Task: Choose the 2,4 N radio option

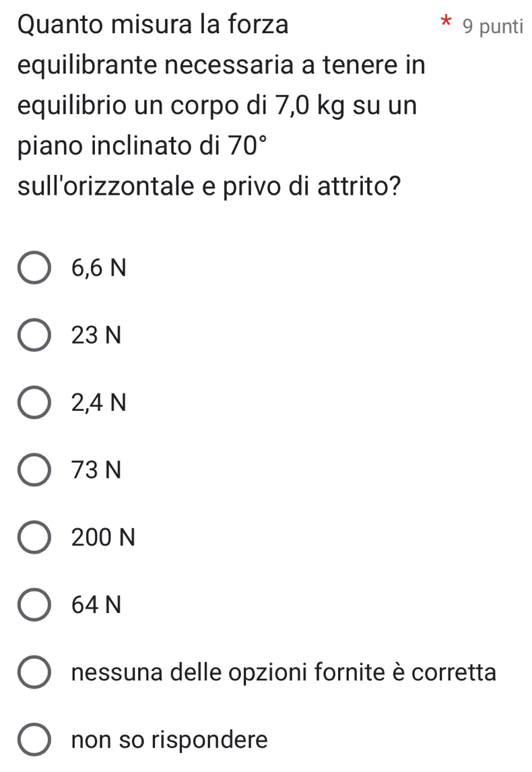Action: pyautogui.click(x=34, y=404)
